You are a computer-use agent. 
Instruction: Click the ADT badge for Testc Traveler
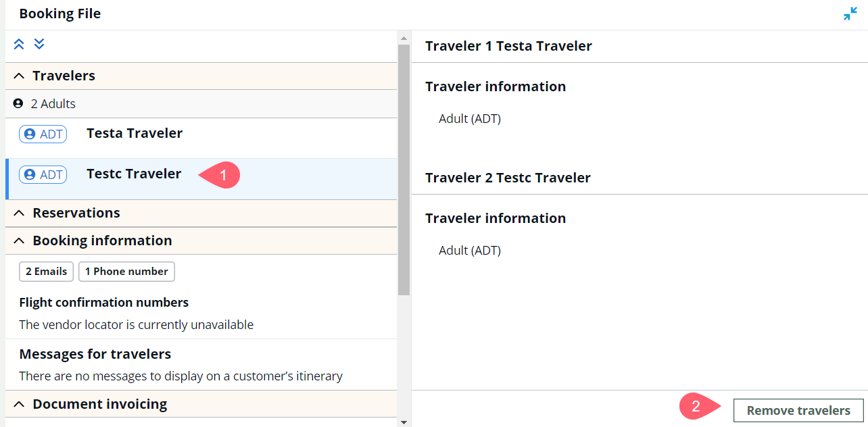point(43,175)
